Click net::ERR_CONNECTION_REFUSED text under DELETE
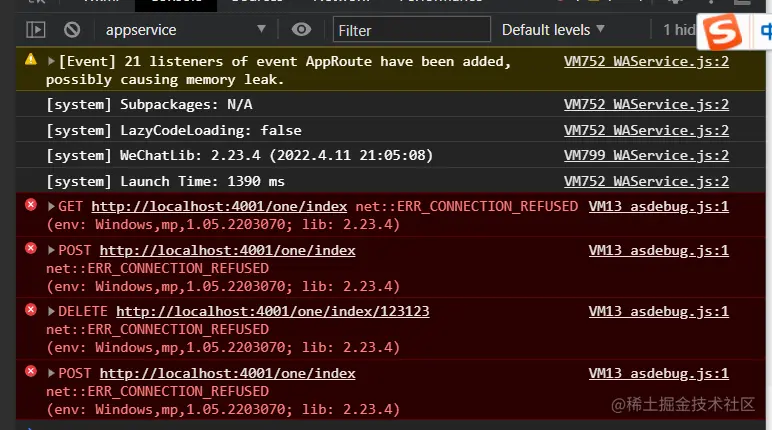 point(158,330)
